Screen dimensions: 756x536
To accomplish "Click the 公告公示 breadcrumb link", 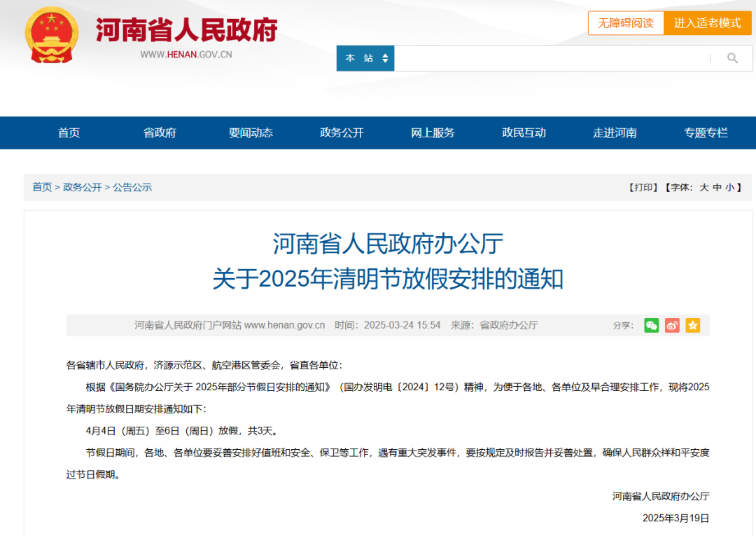I will pyautogui.click(x=132, y=187).
